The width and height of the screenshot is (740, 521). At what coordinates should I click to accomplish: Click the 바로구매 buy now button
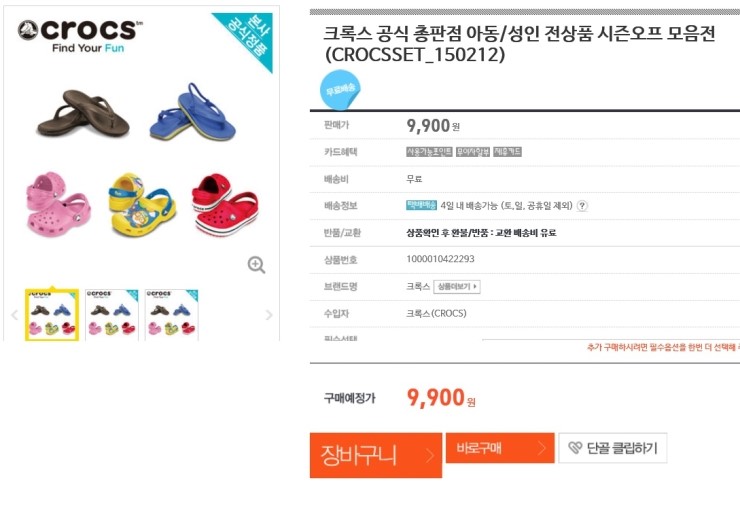[499, 448]
